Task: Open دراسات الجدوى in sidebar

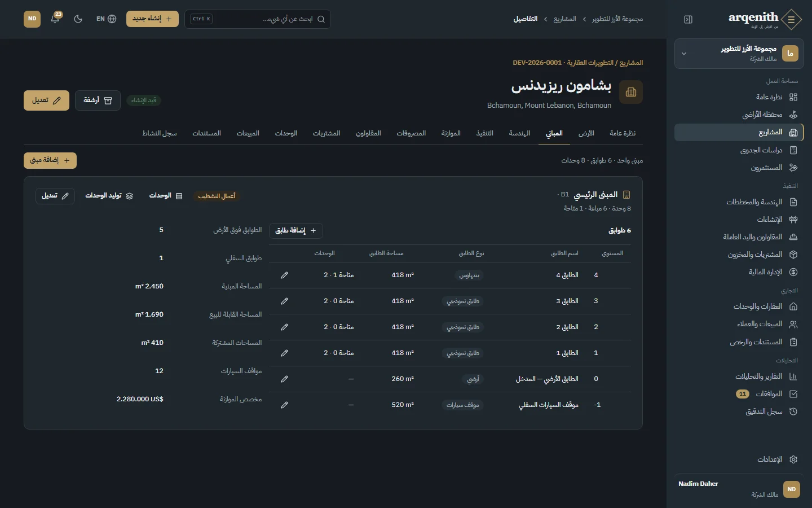Action: click(x=739, y=150)
